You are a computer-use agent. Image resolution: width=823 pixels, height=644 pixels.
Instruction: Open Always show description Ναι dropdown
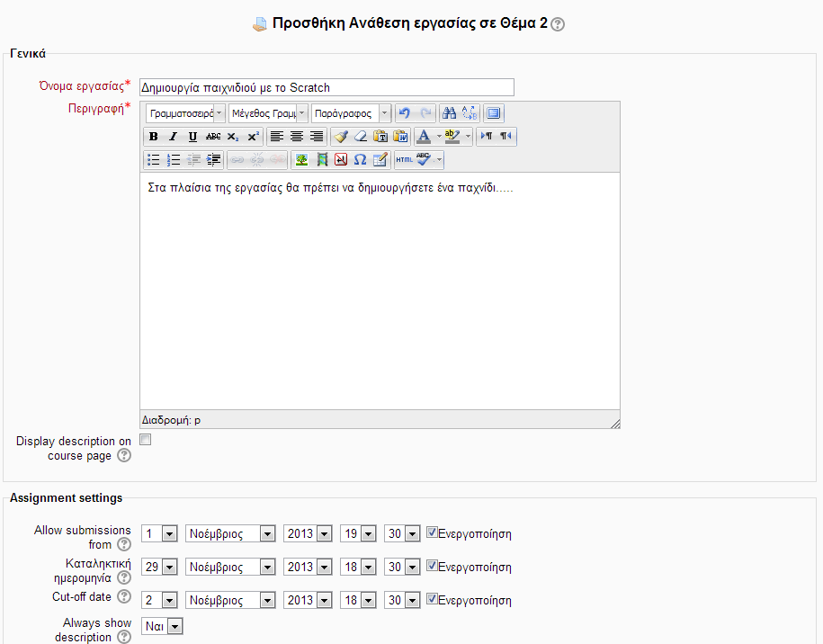click(162, 626)
